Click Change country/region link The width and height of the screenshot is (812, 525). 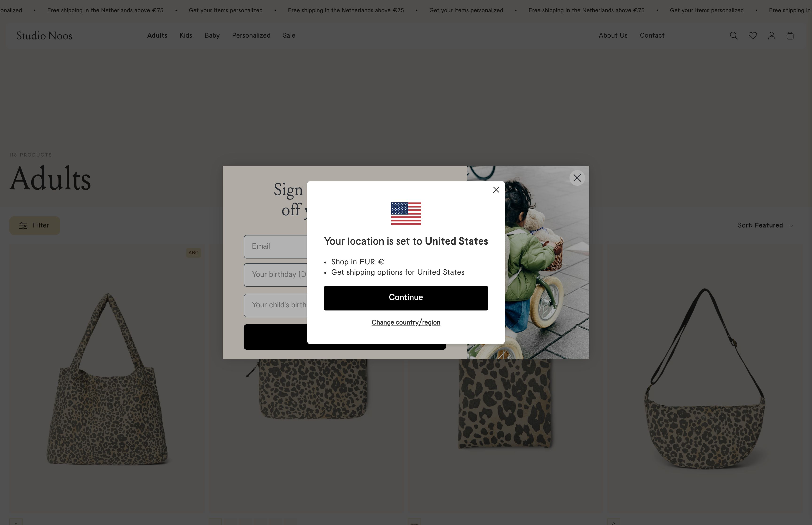406,322
